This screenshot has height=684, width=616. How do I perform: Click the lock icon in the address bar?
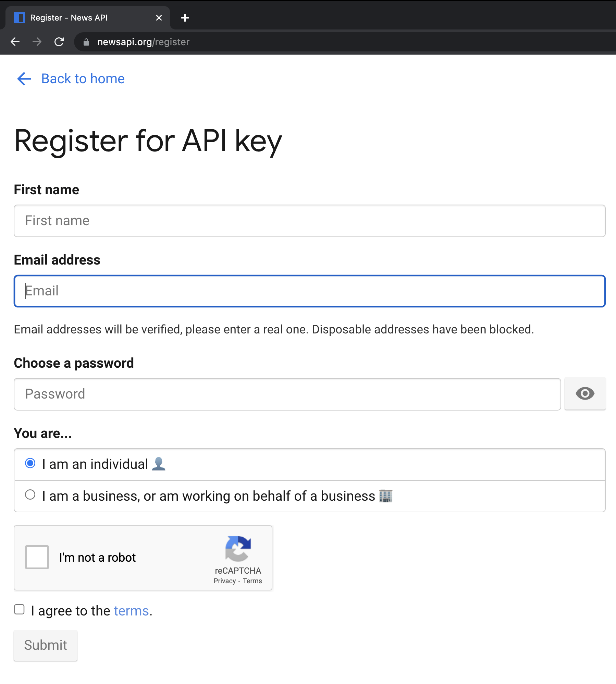[x=86, y=42]
